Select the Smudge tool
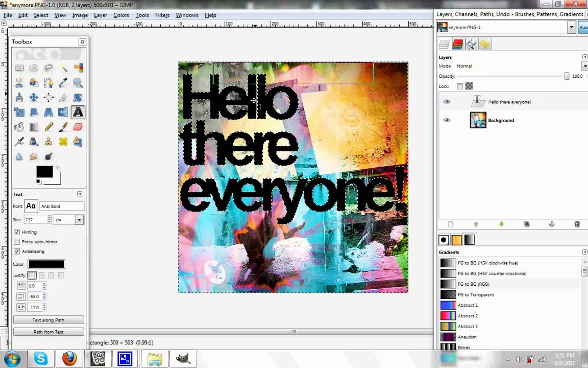588x368 pixels. tap(34, 156)
